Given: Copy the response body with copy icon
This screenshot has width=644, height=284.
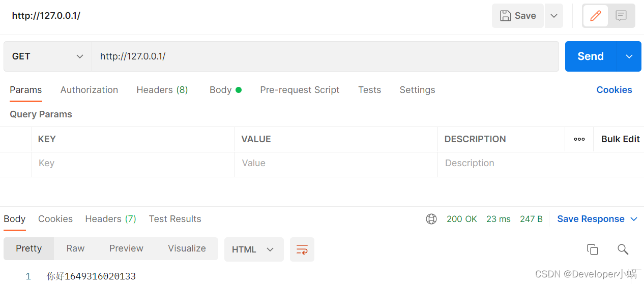Looking at the screenshot, I should click(x=592, y=249).
